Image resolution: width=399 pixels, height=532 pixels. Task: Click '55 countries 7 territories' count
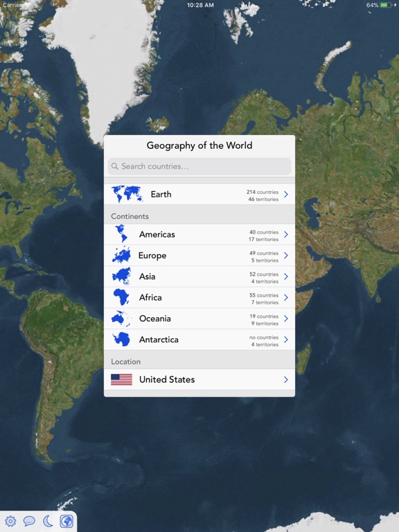tap(264, 299)
